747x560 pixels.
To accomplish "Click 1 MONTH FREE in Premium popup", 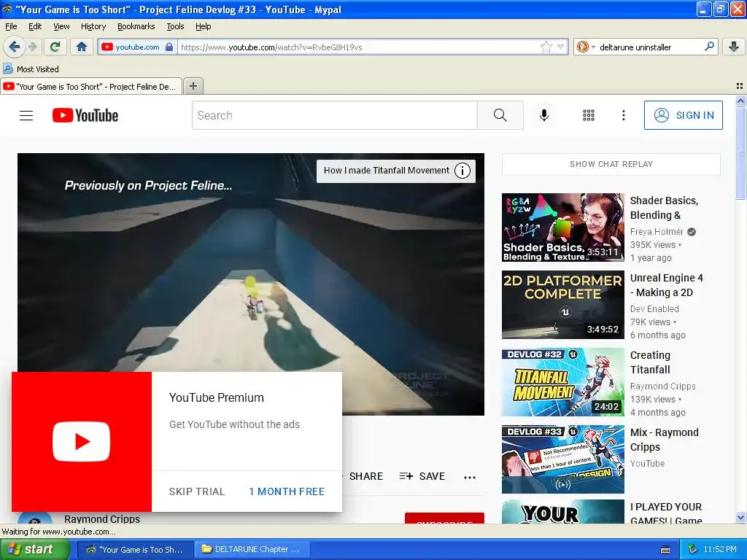I will click(x=287, y=491).
